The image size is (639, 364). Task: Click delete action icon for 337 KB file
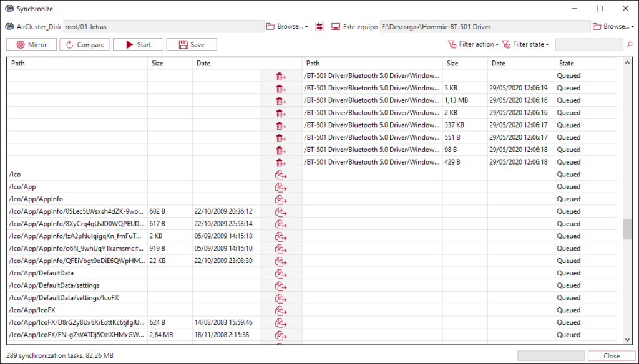coord(280,125)
